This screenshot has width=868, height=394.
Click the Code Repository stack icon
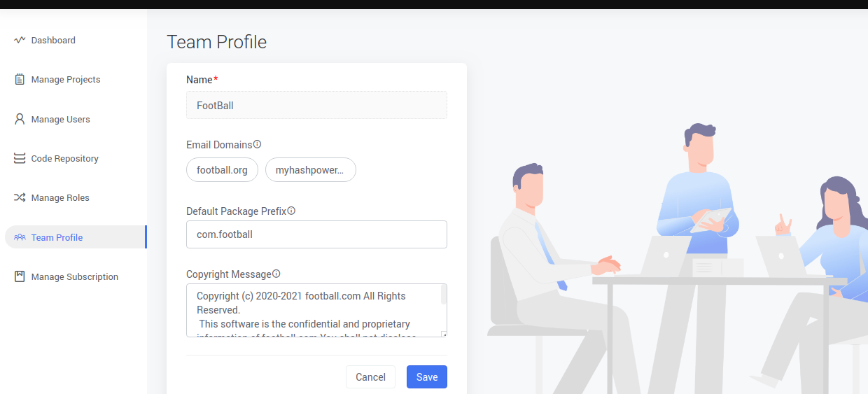(20, 159)
